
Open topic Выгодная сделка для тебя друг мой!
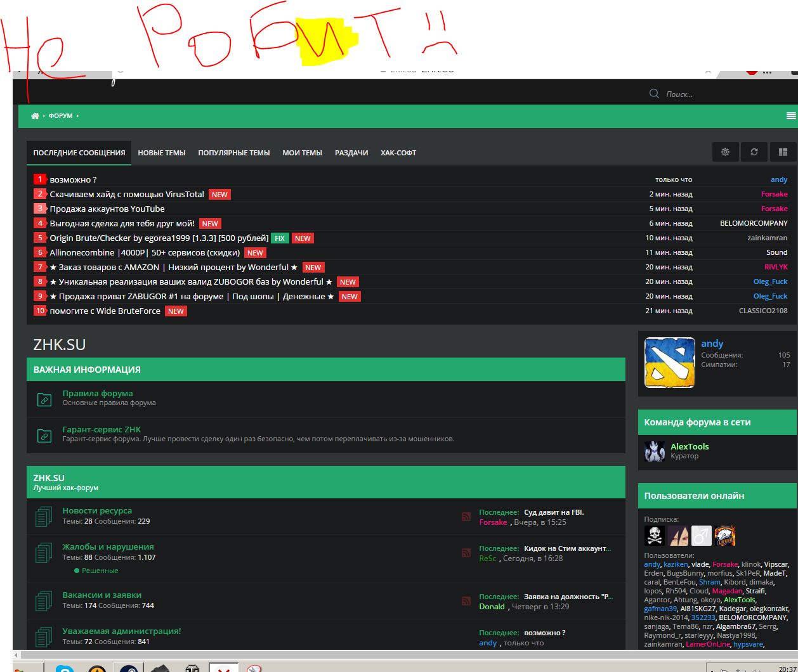click(122, 223)
